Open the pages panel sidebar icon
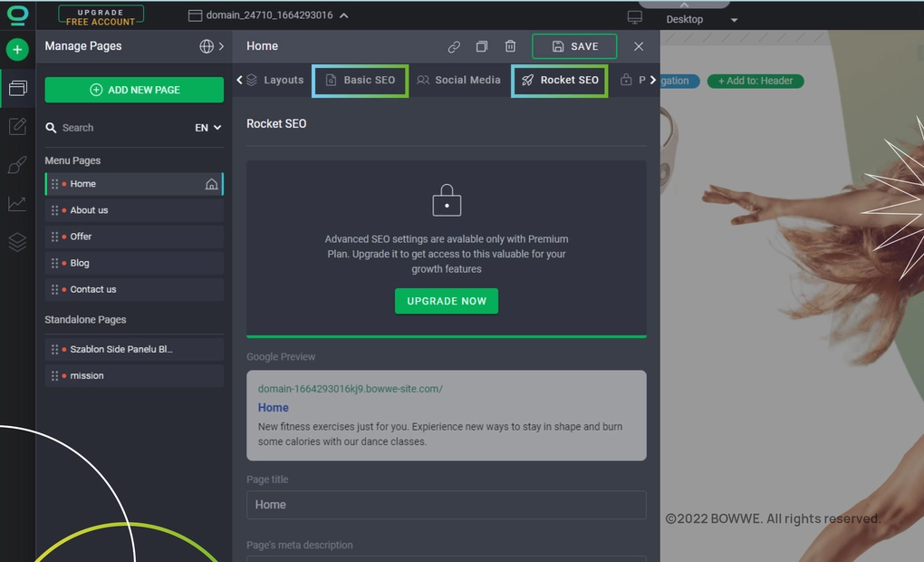924x562 pixels. [18, 89]
